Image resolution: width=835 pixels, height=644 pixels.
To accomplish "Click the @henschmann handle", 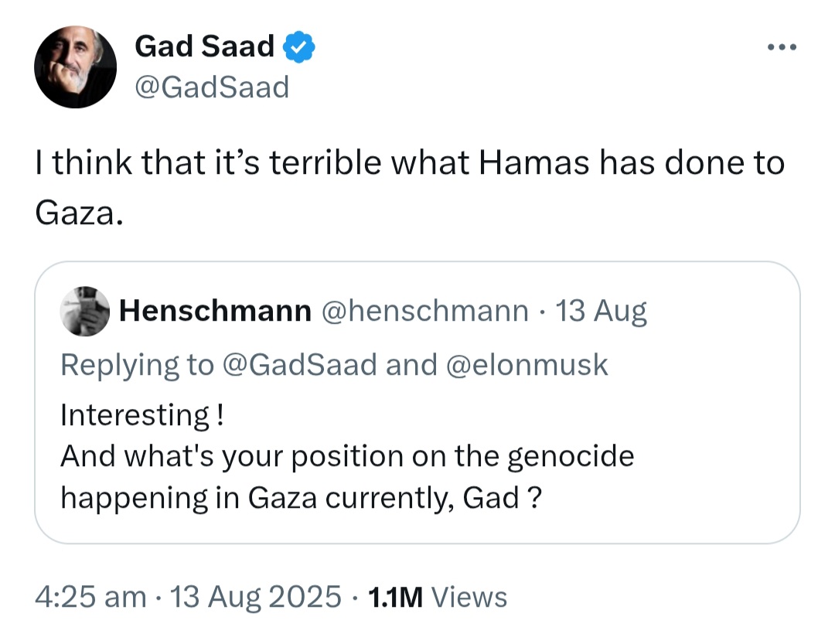I will [424, 311].
